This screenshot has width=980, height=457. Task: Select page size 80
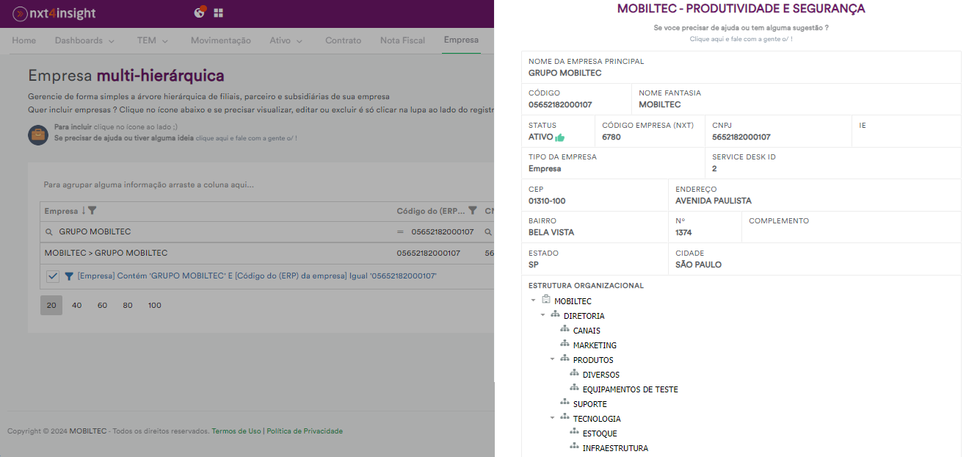(128, 305)
